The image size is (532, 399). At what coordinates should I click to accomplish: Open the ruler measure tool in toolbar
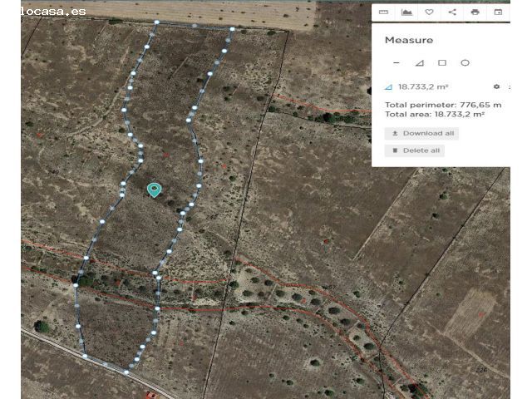(383, 12)
